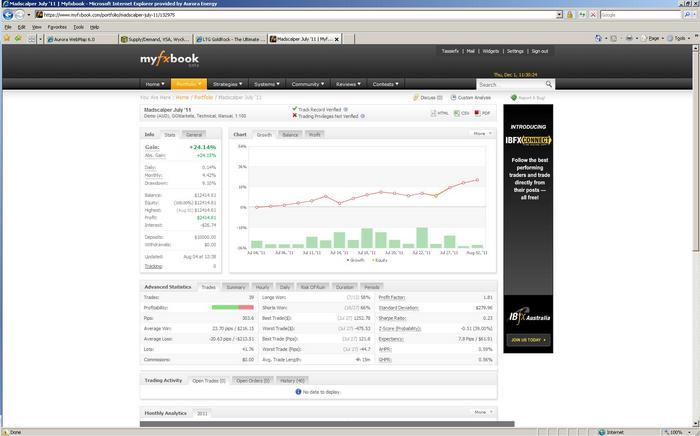Expand the Home navigation menu
Screen dimensions: 700x436
155,84
